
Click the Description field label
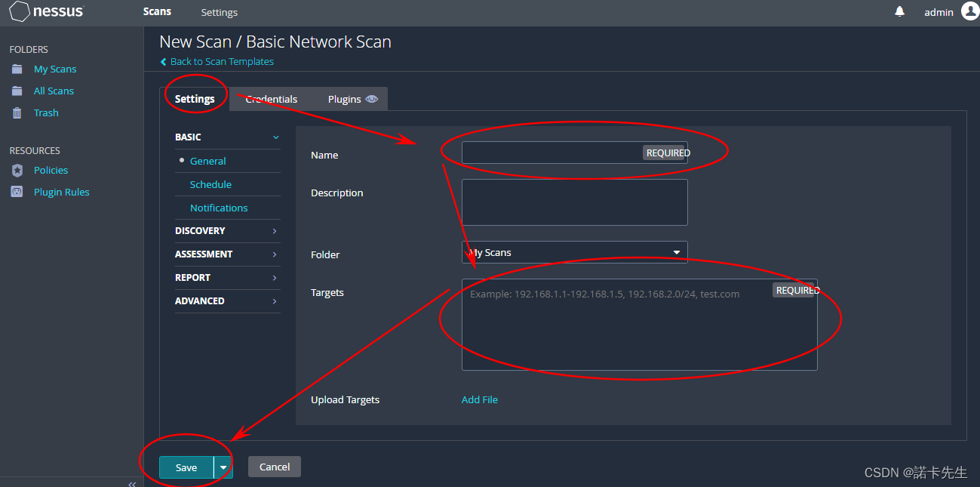337,193
